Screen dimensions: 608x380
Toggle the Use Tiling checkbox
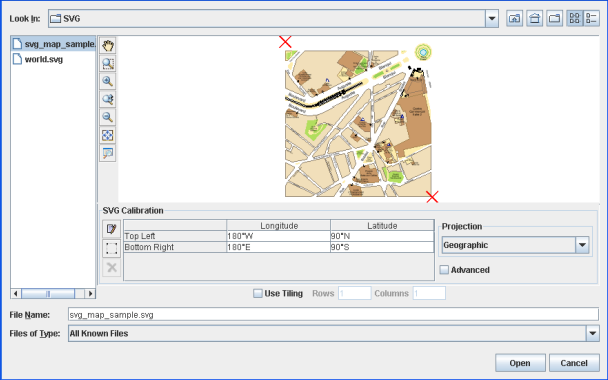point(258,294)
